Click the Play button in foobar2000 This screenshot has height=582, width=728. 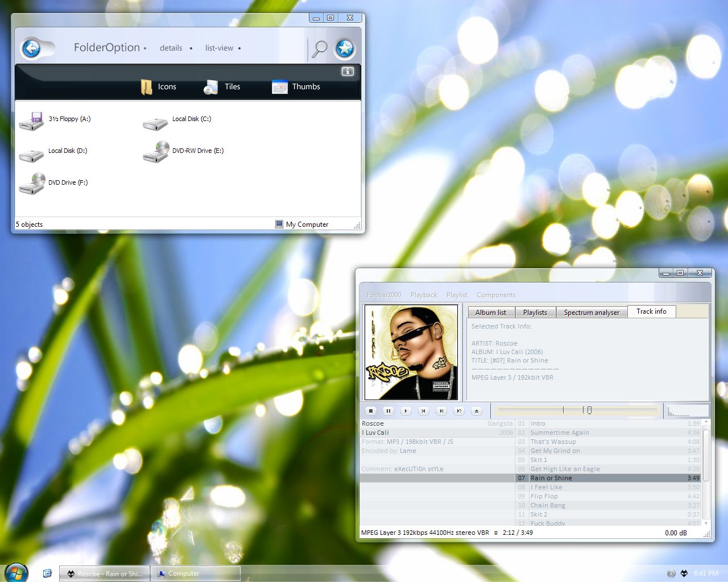click(406, 411)
